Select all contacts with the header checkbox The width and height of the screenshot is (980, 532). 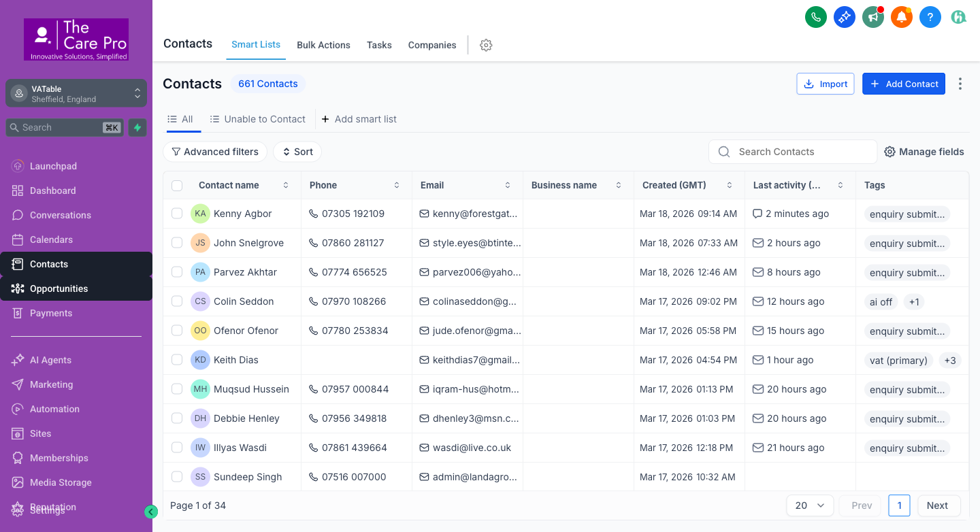tap(177, 185)
